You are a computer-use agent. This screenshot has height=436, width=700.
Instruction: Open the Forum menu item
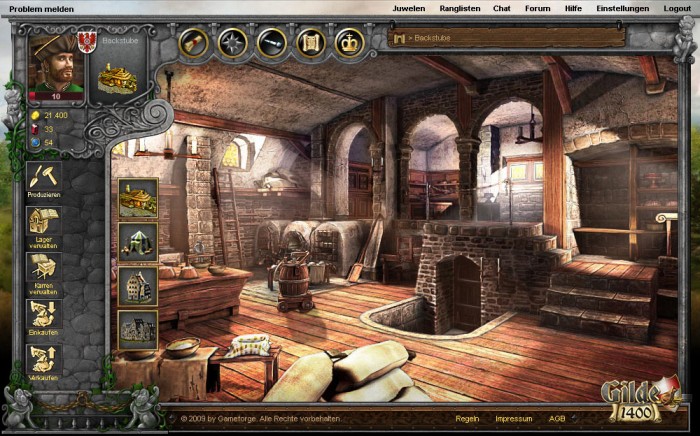point(538,8)
